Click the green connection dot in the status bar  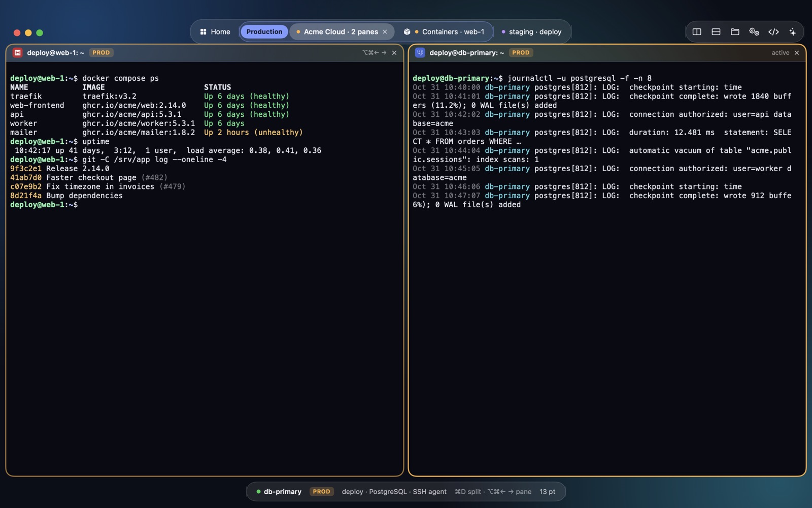(x=258, y=491)
